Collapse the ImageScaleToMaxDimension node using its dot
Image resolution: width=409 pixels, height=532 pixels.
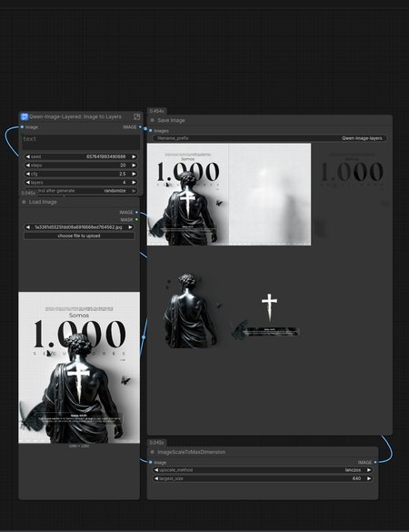click(153, 452)
